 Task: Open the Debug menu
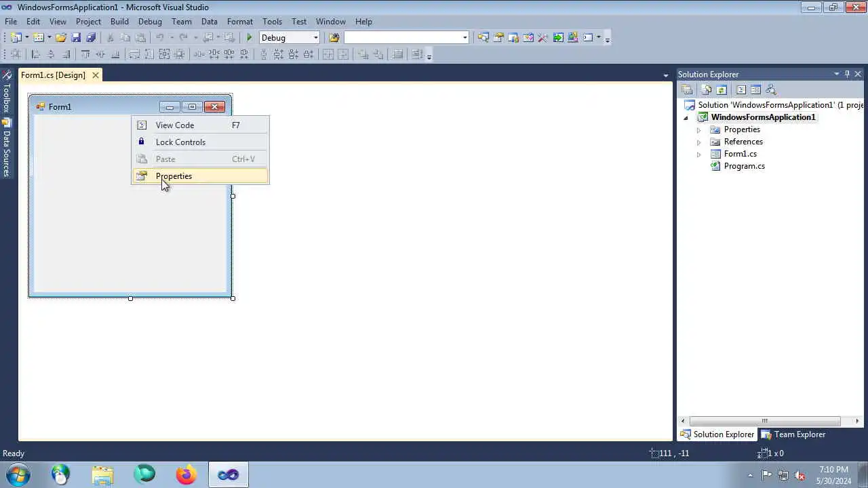tap(150, 22)
